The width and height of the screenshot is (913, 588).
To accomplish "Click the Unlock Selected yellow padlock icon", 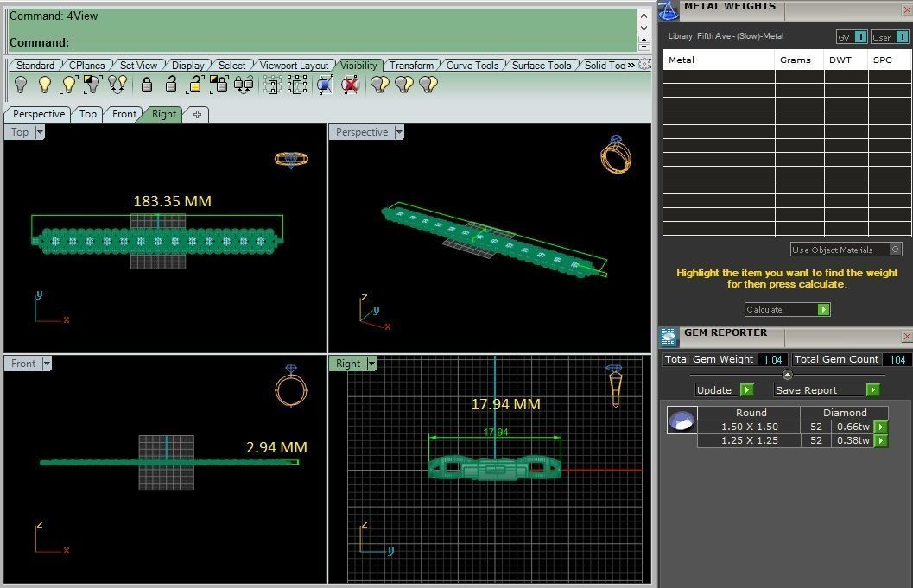I will point(194,85).
